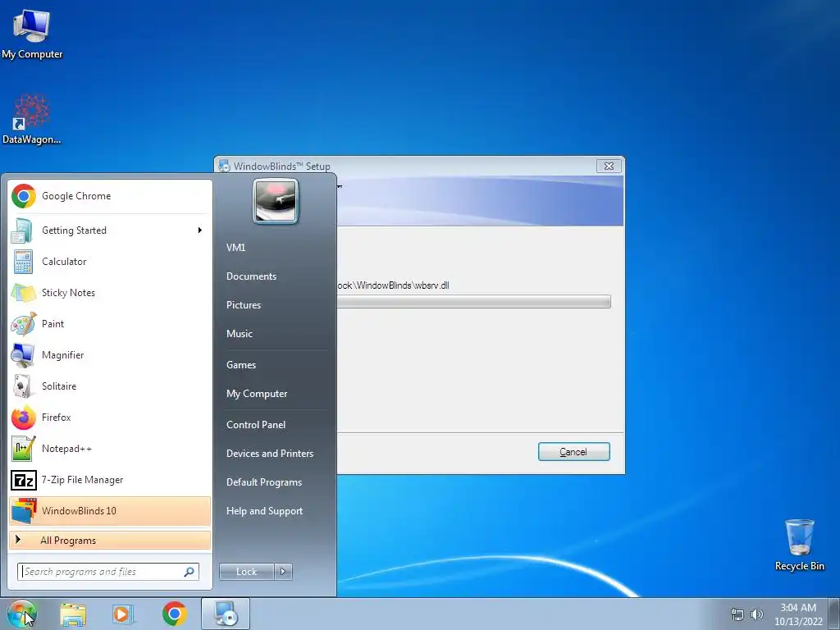Launch Paint from the Start menu
This screenshot has height=630, width=840.
click(x=110, y=323)
